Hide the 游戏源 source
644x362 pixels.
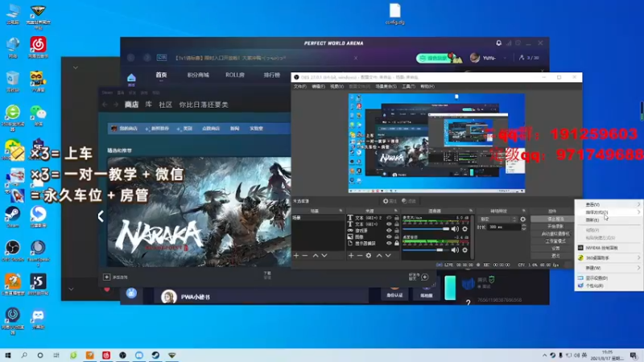(x=389, y=230)
